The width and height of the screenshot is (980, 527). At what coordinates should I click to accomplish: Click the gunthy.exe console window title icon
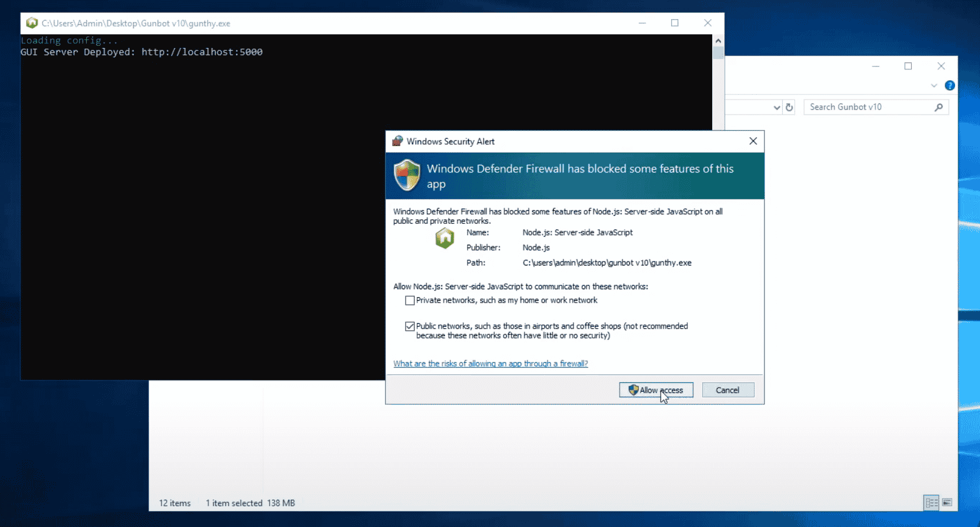point(32,23)
